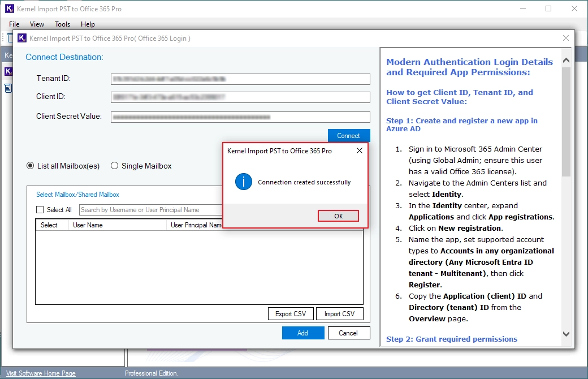Open the Help menu
Screen dimensions: 588x379
[x=88, y=24]
